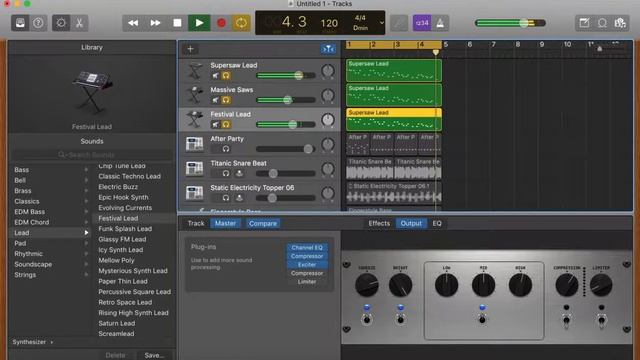This screenshot has height=360, width=640.
Task: Solo the Festival Lead track headphones
Action: coord(226,124)
